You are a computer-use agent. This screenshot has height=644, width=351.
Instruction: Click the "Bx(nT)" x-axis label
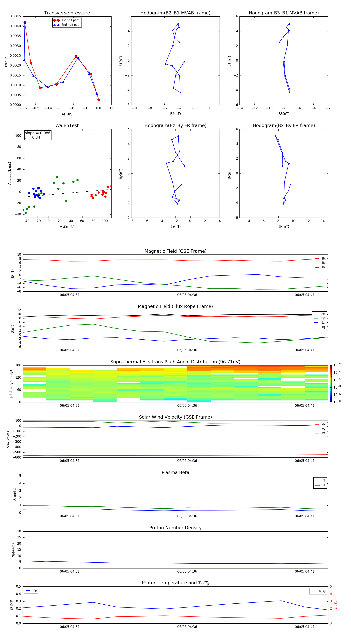pyautogui.click(x=284, y=227)
